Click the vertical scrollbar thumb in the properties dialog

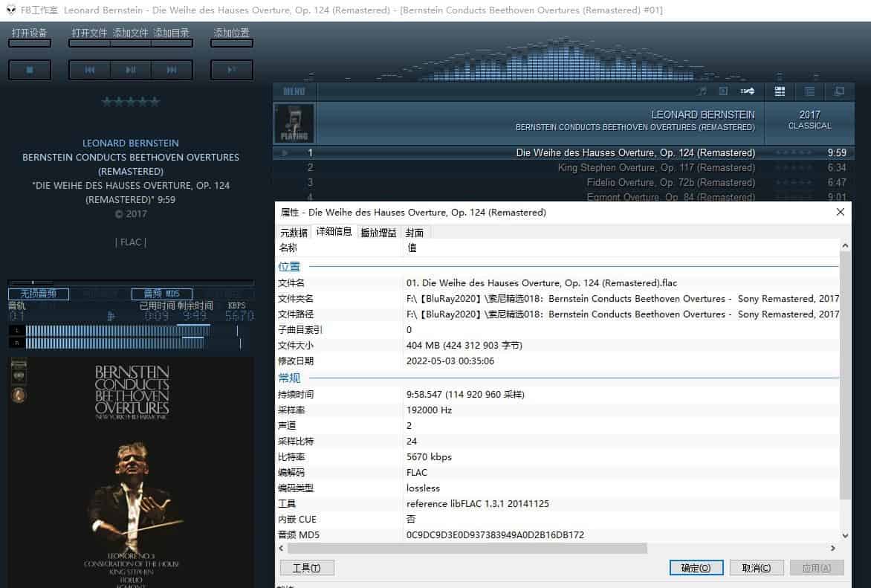(x=845, y=375)
